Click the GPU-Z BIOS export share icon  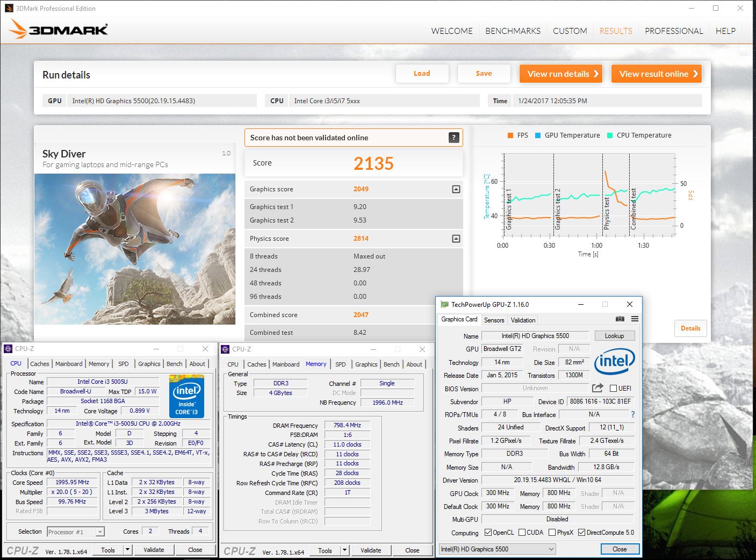pyautogui.click(x=597, y=387)
